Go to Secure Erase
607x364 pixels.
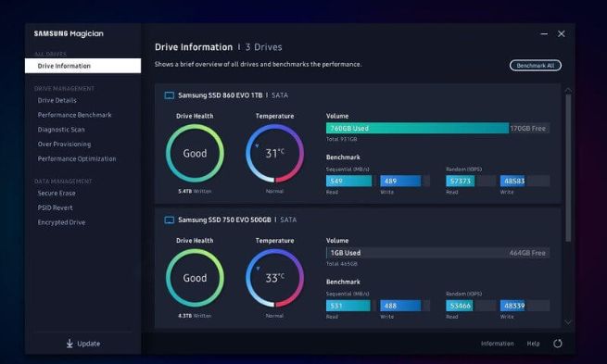point(57,193)
